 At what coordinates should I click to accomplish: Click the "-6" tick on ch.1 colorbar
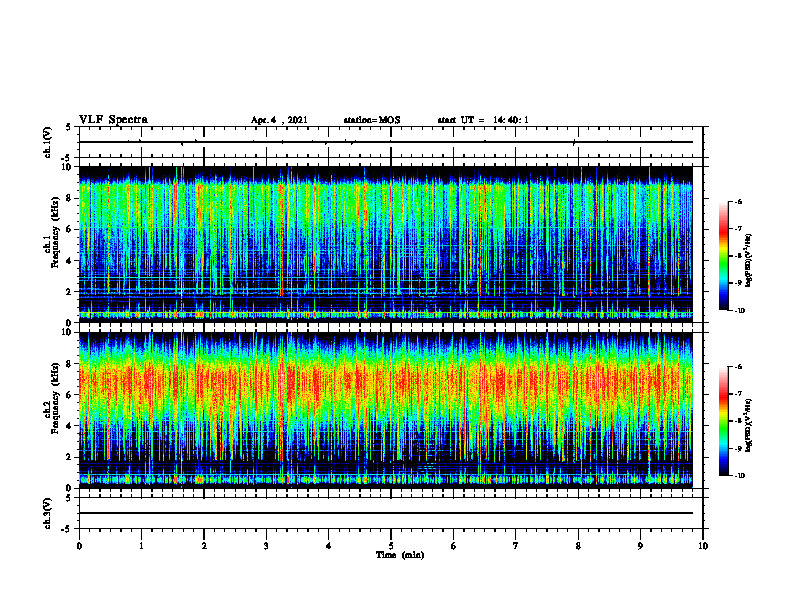(x=738, y=201)
